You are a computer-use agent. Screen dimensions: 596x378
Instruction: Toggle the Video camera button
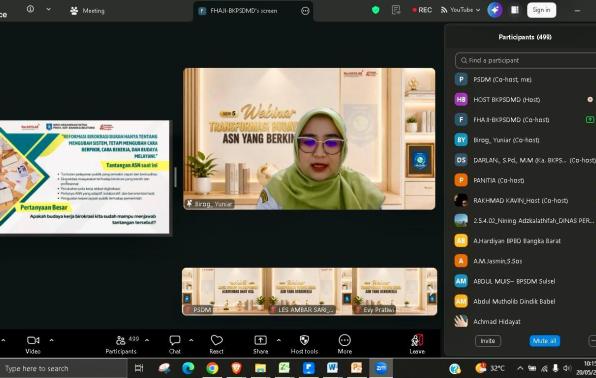tap(33, 345)
